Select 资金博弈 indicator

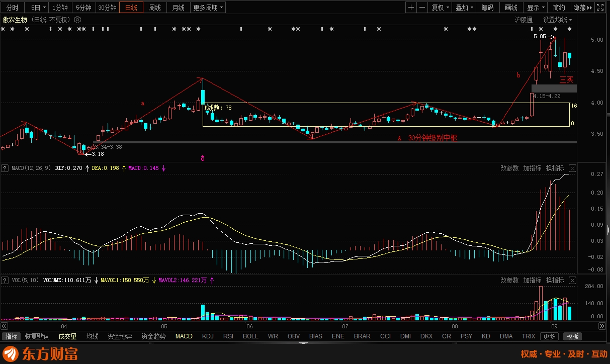point(120,336)
